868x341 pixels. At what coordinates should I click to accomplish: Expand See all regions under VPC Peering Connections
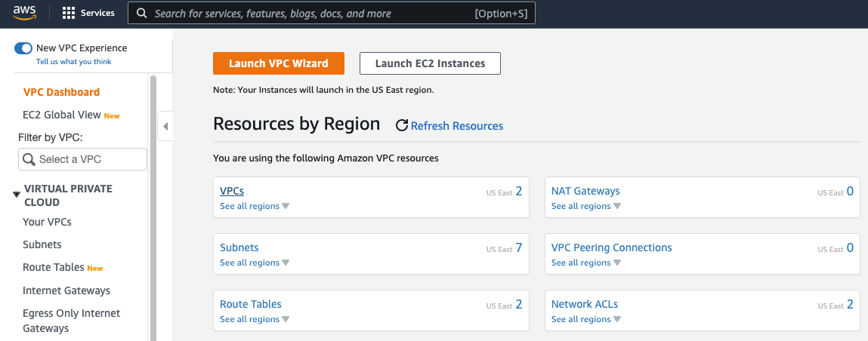click(x=585, y=263)
